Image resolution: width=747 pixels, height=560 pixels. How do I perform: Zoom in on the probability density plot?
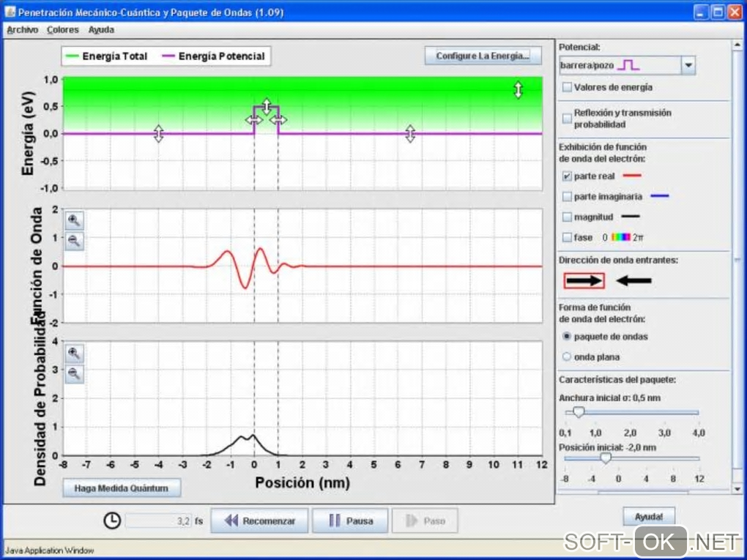pyautogui.click(x=74, y=353)
